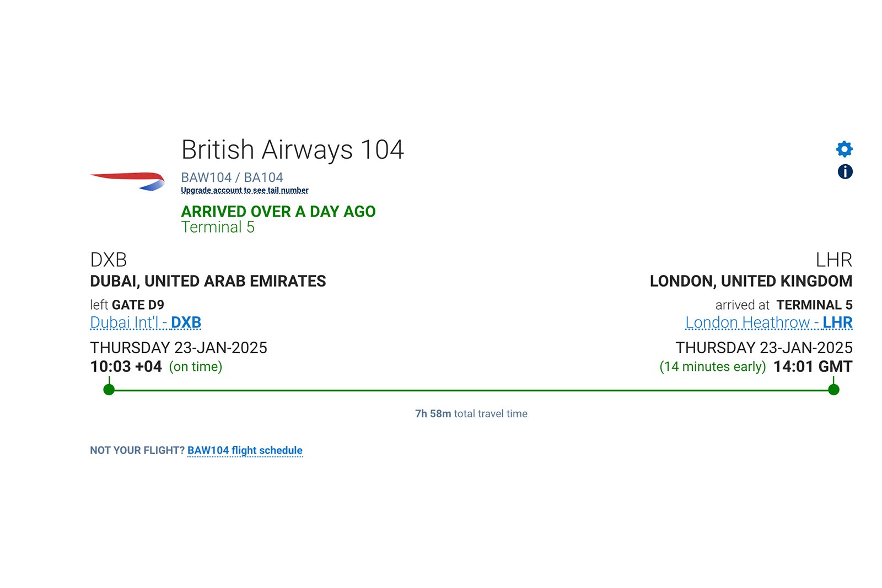The width and height of the screenshot is (882, 588).
Task: Click the BAW104 / BA104 flight identifier
Action: point(232,177)
